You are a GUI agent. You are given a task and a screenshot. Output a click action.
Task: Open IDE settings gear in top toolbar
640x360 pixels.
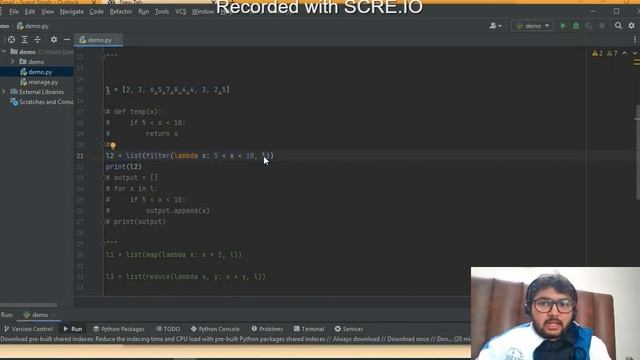pyautogui.click(x=631, y=26)
